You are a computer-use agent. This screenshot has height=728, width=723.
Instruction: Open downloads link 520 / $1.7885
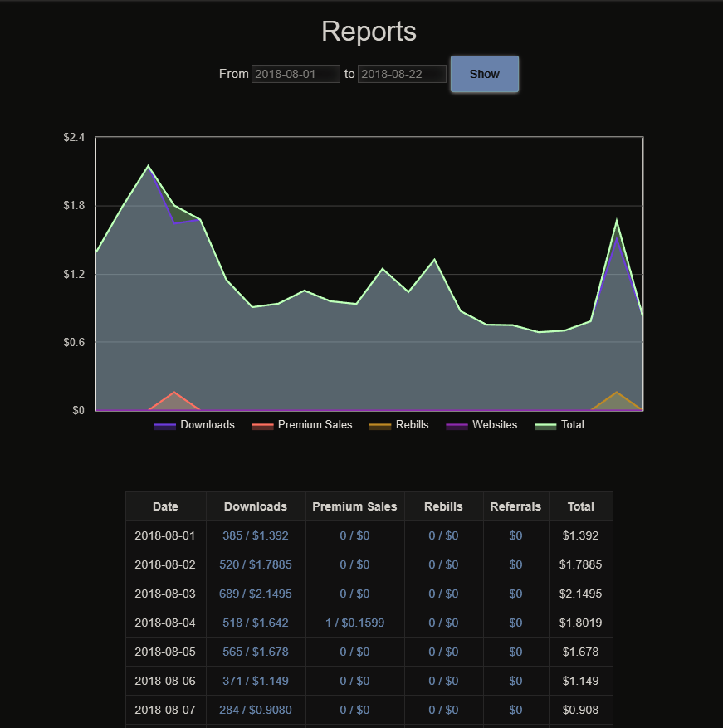click(x=256, y=564)
